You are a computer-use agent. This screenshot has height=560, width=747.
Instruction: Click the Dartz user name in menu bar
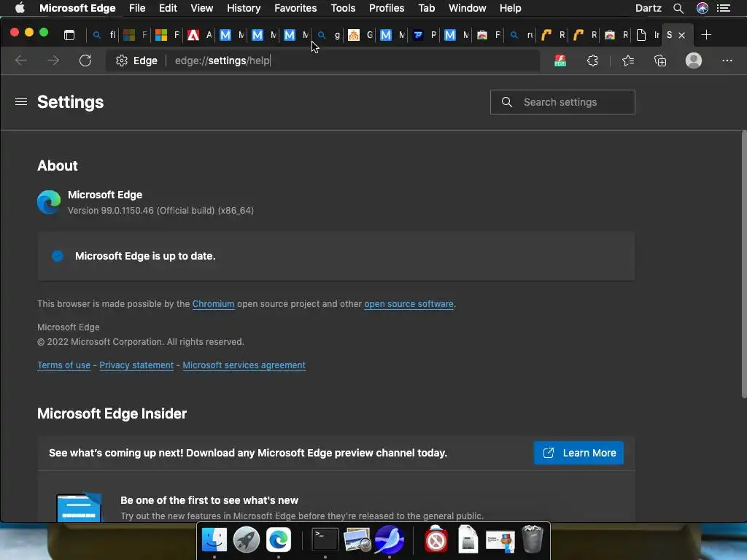coord(649,8)
